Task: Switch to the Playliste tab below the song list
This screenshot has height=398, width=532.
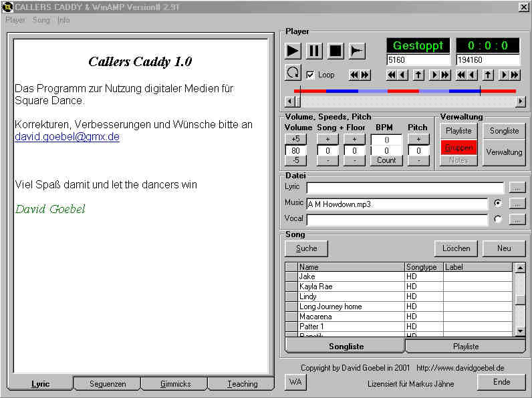Action: click(465, 346)
